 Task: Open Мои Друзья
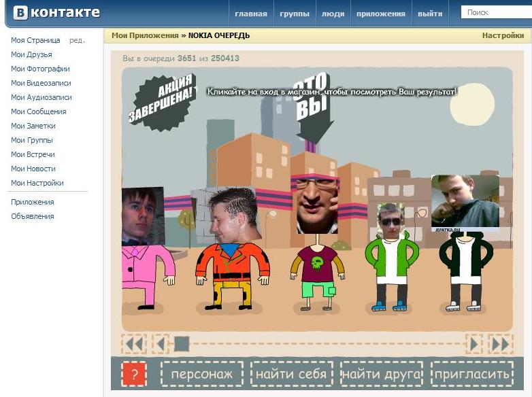pyautogui.click(x=31, y=54)
